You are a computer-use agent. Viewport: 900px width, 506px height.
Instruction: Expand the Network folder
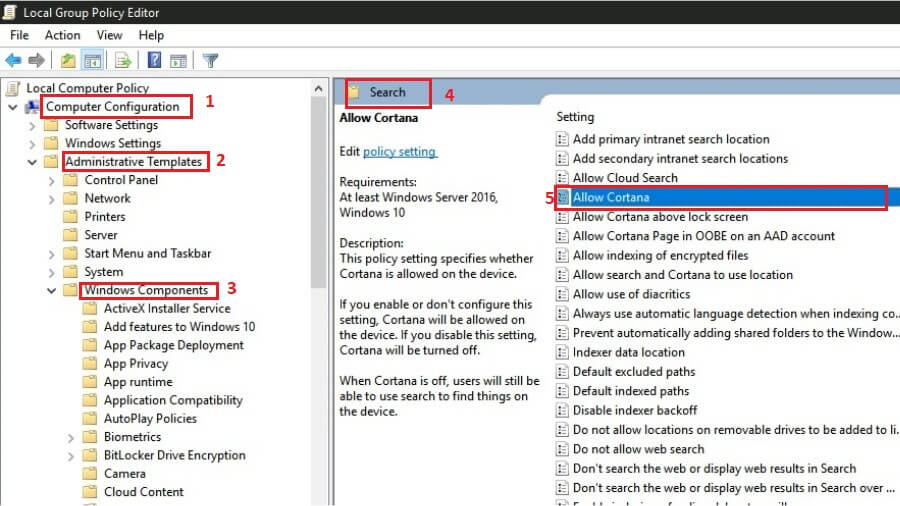coord(52,199)
